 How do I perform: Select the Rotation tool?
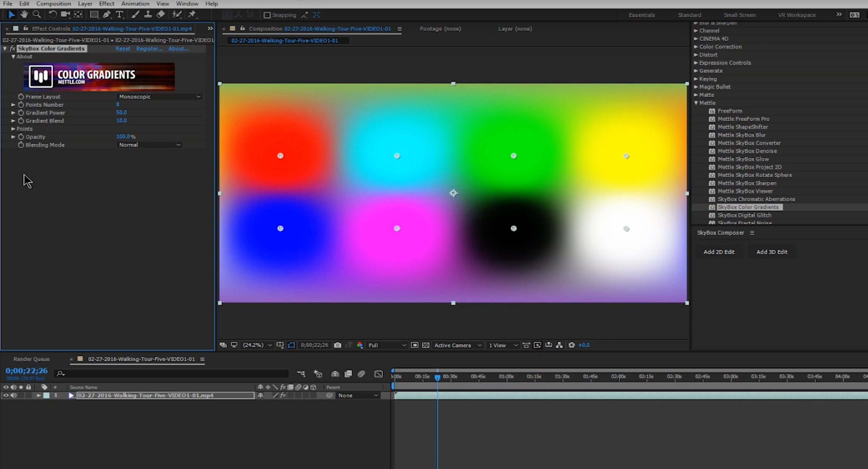pos(52,15)
